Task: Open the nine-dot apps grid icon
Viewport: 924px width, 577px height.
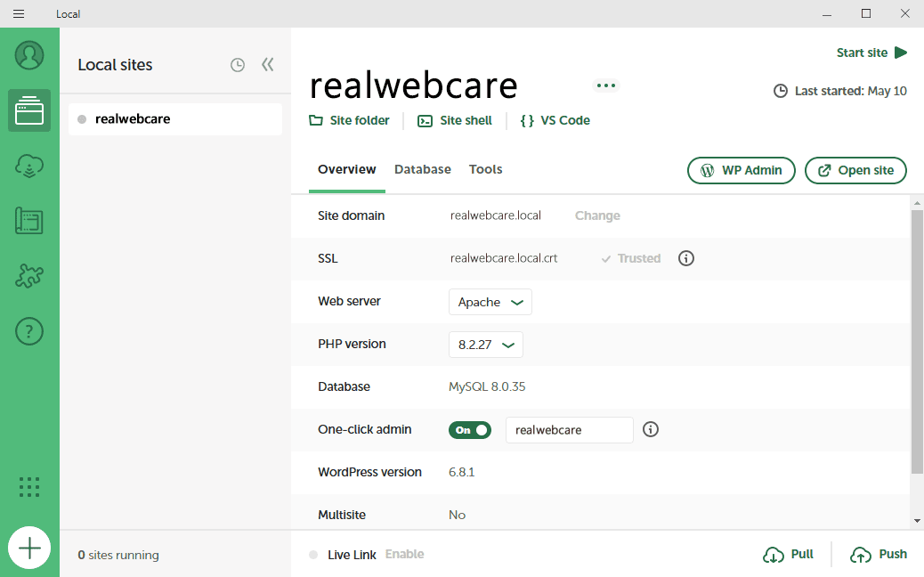Action: pos(28,487)
